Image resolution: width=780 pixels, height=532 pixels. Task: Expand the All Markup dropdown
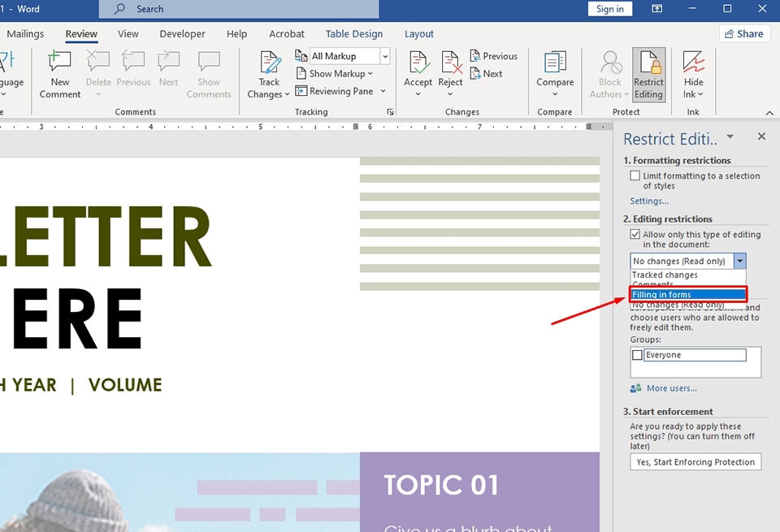pyautogui.click(x=385, y=56)
